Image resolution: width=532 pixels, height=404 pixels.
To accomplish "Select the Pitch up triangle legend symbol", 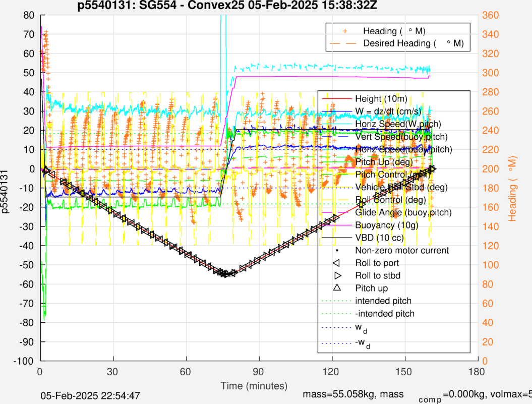I will pyautogui.click(x=336, y=288).
